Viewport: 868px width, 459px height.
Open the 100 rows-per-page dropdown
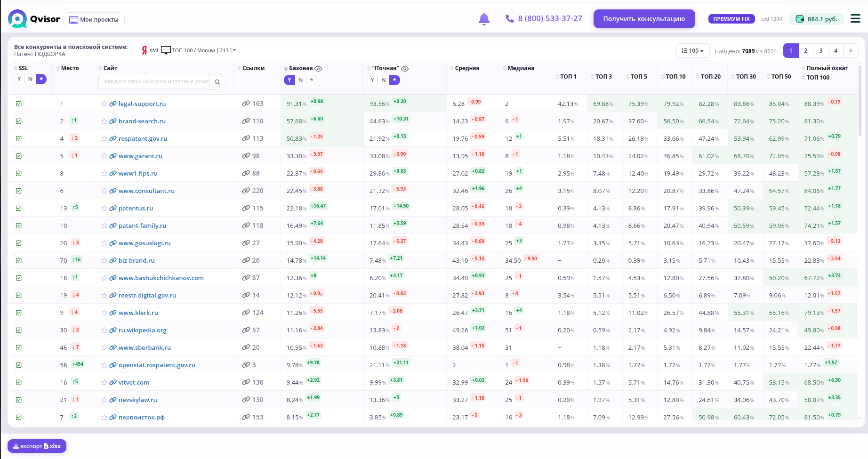pos(692,51)
